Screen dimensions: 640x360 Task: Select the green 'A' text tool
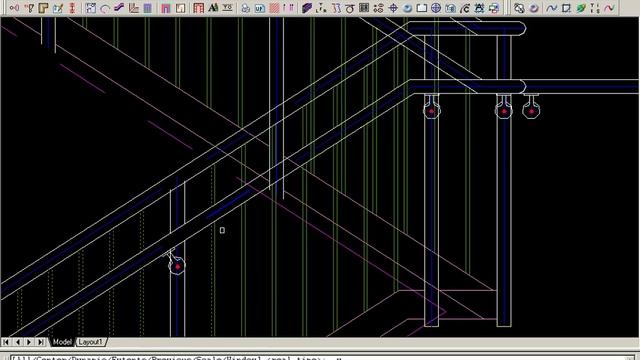213,8
